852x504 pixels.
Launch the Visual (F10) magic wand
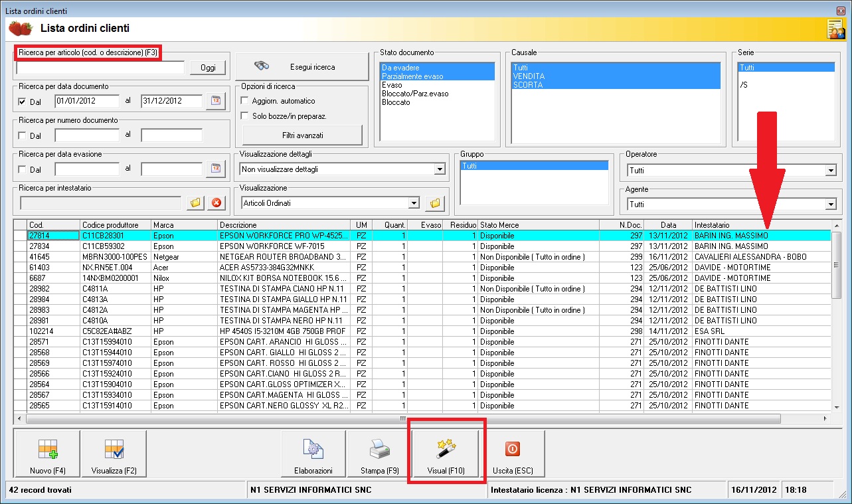446,454
